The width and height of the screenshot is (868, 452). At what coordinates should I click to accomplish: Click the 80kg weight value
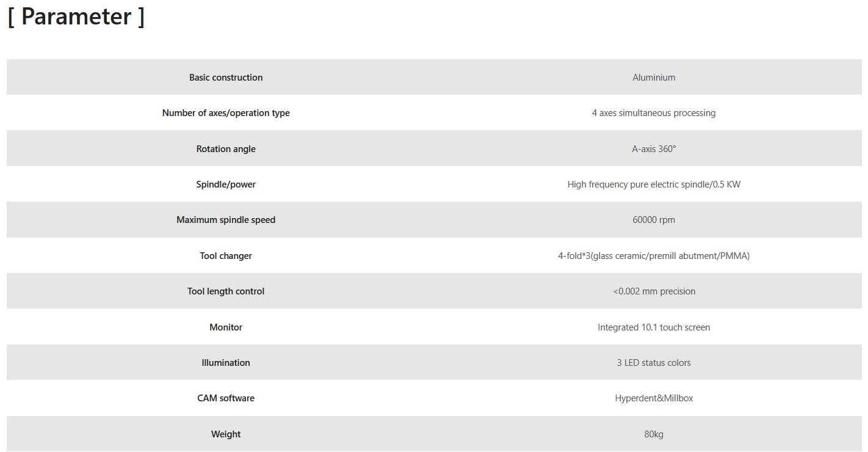(x=654, y=434)
